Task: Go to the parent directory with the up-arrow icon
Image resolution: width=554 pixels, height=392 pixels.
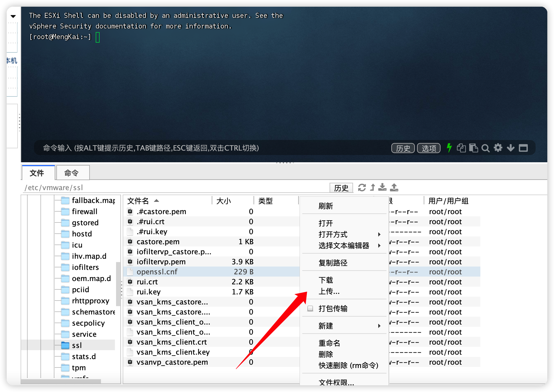Action: pos(372,187)
